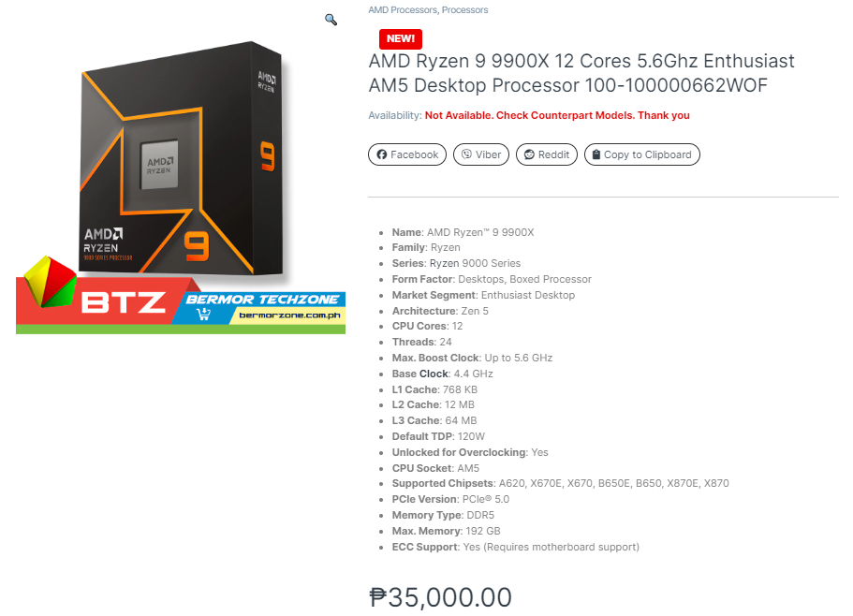Click the clipboard icon in Copy to Clipboard

pyautogui.click(x=596, y=154)
